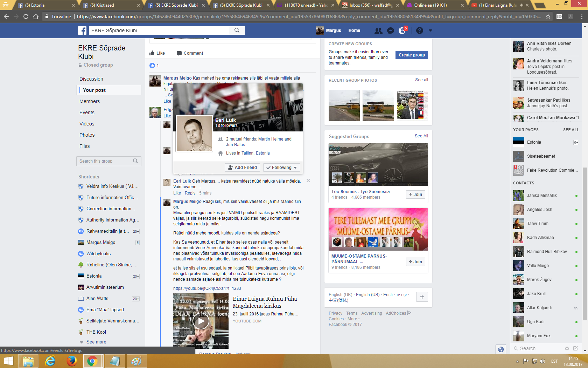Expand shortcuts with See more
Image resolution: width=588 pixels, height=368 pixels.
[96, 342]
